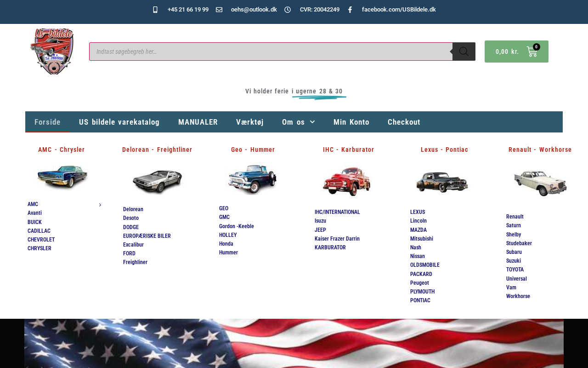588x368 pixels.
Task: Select IHC/INTERNATIONAL category link
Action: [x=337, y=212]
